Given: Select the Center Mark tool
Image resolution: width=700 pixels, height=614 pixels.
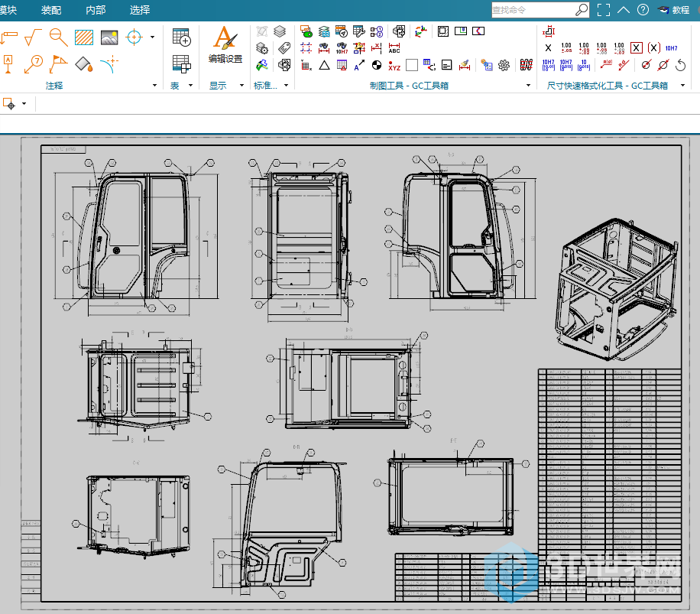Looking at the screenshot, I should 134,37.
